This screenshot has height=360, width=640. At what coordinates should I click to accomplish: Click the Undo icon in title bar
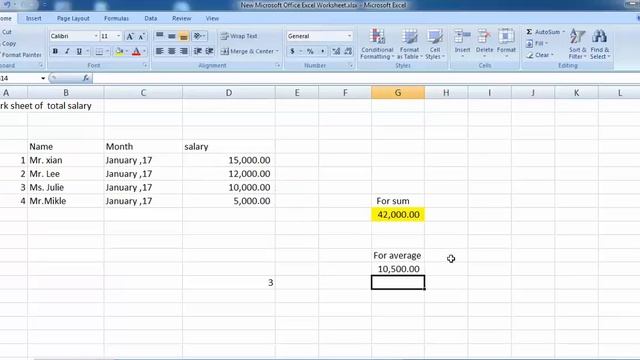pyautogui.click(x=7, y=5)
